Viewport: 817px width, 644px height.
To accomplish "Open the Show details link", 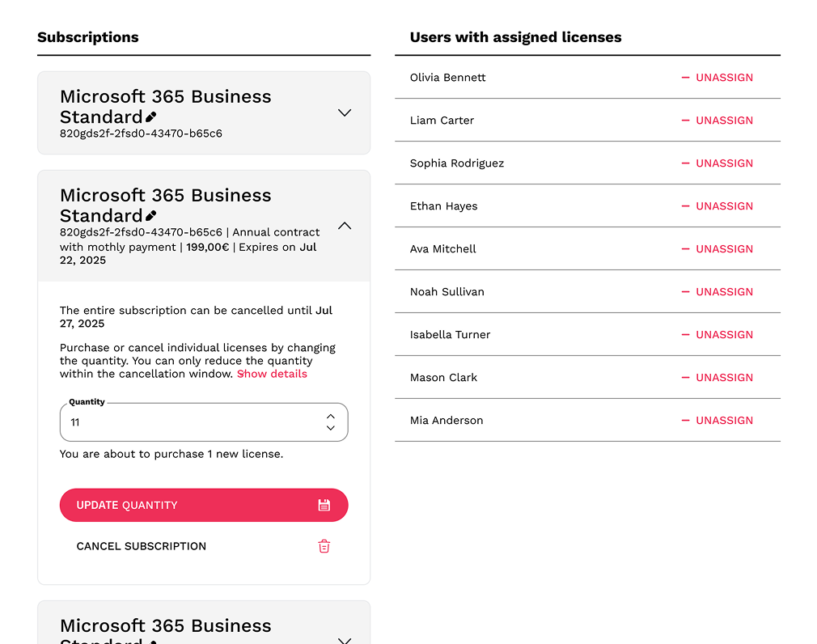I will [x=272, y=374].
